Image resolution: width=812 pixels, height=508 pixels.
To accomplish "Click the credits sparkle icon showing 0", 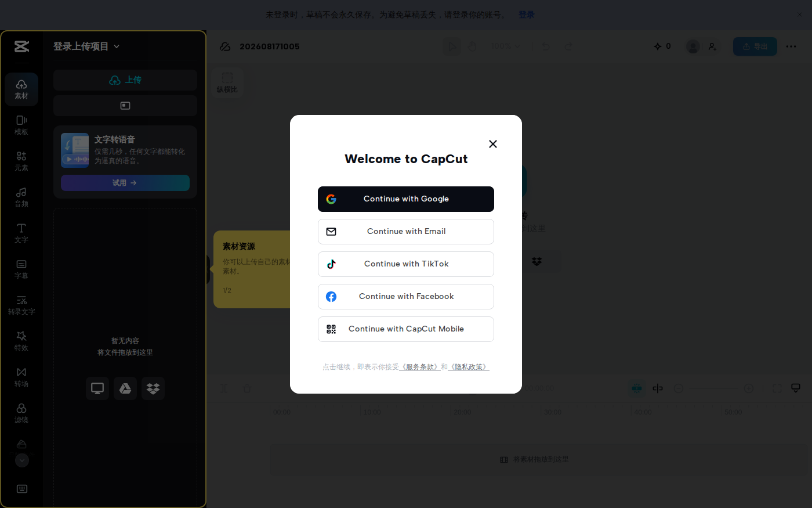I will click(x=662, y=46).
